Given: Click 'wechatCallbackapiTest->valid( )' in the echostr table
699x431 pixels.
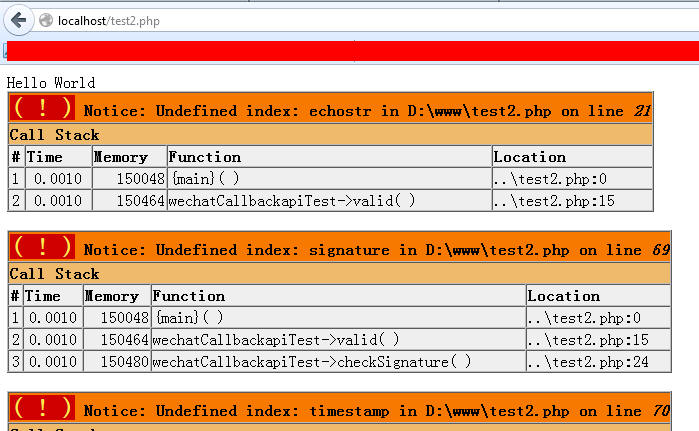Looking at the screenshot, I should pos(329,201).
